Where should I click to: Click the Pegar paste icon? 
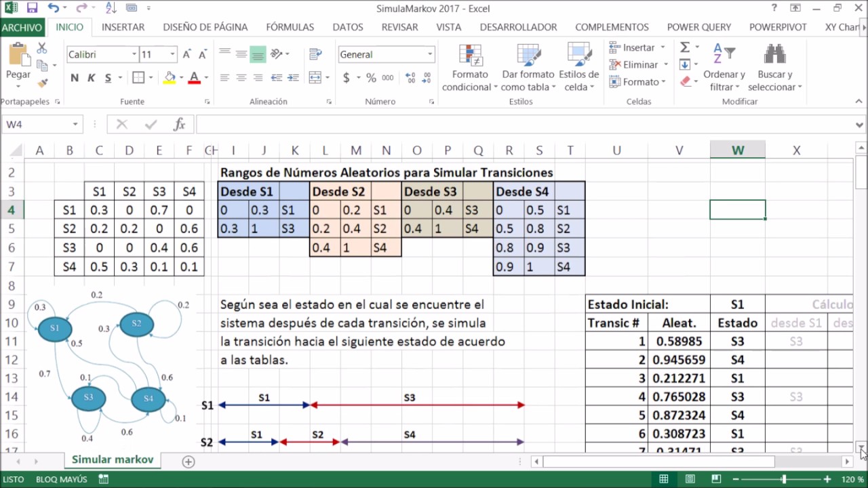click(x=18, y=56)
